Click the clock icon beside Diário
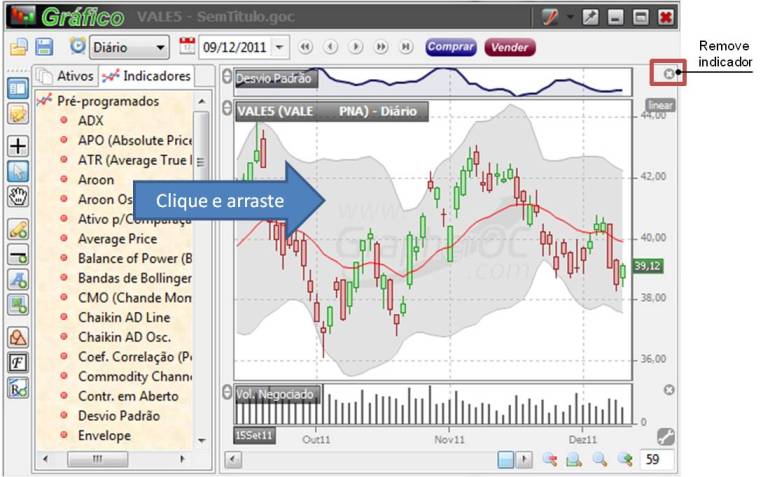 [x=77, y=46]
